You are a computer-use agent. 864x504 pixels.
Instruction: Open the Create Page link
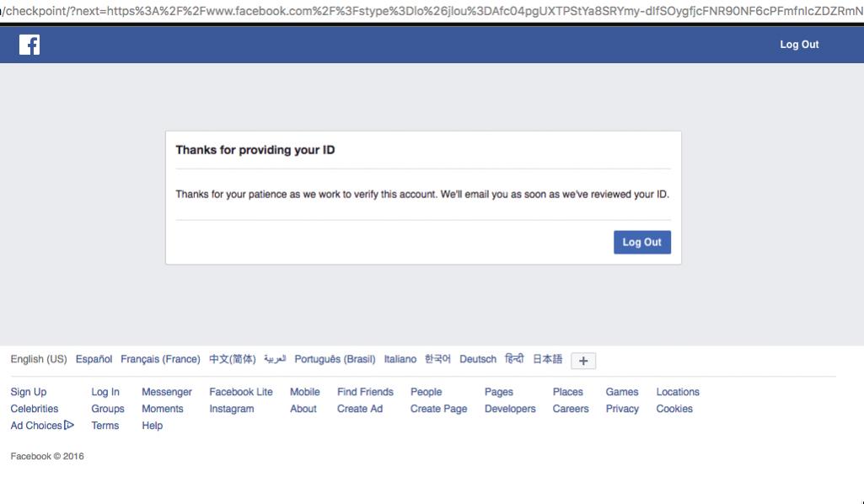click(x=438, y=409)
